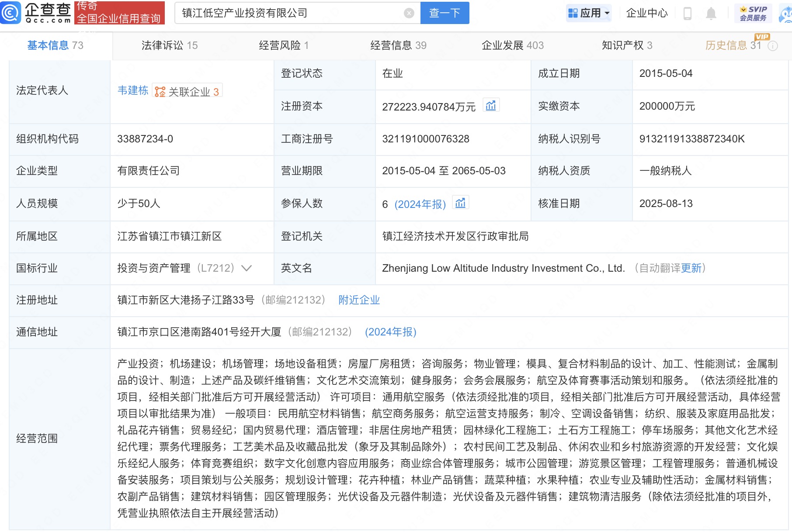Viewport: 792px width, 532px height.
Task: Click the 查一下 search button
Action: click(x=445, y=13)
